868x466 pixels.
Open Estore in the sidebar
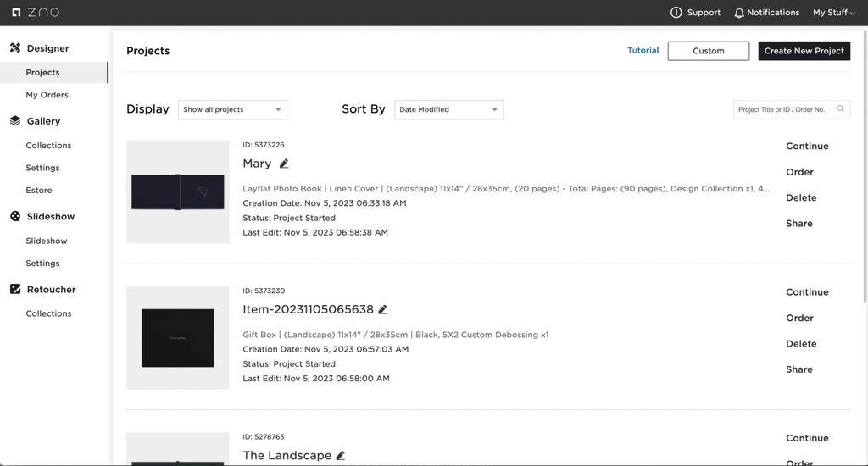coord(39,190)
